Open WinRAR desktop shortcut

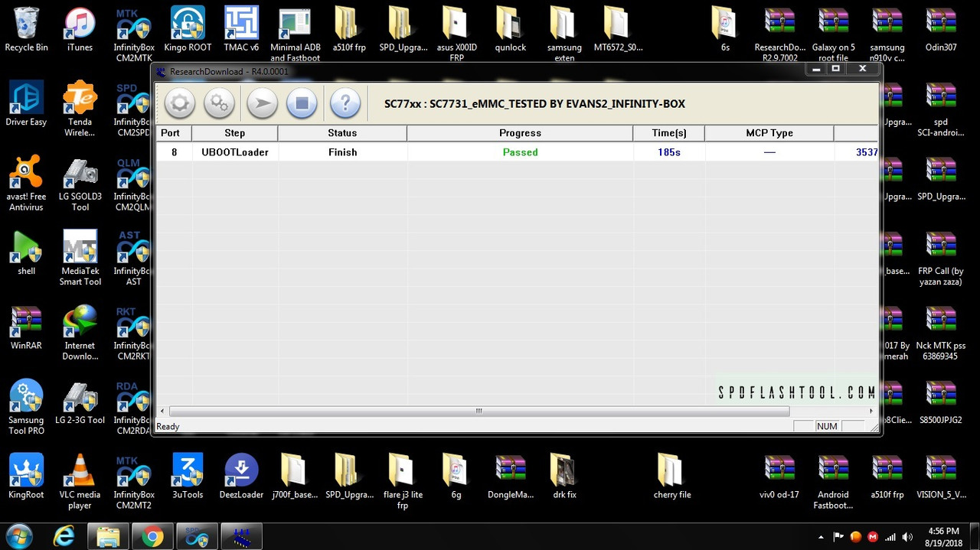pos(26,327)
